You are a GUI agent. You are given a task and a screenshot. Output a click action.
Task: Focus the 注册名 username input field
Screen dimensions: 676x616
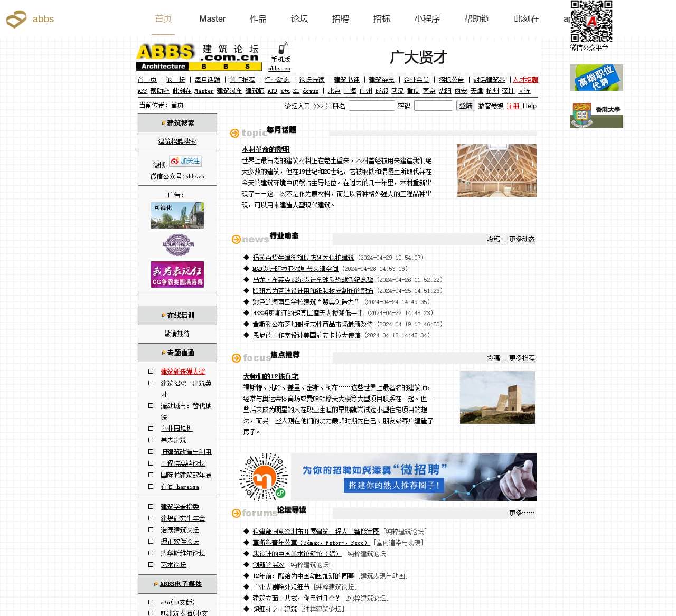372,106
